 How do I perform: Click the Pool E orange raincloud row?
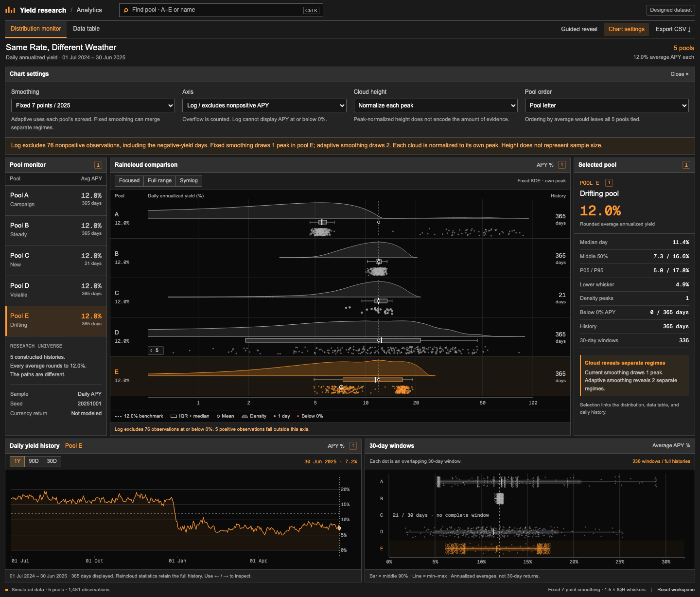click(340, 376)
